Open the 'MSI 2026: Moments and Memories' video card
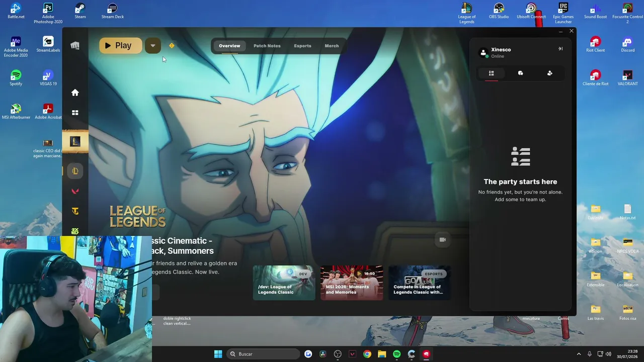Viewport: 644px width, 362px height. click(352, 283)
